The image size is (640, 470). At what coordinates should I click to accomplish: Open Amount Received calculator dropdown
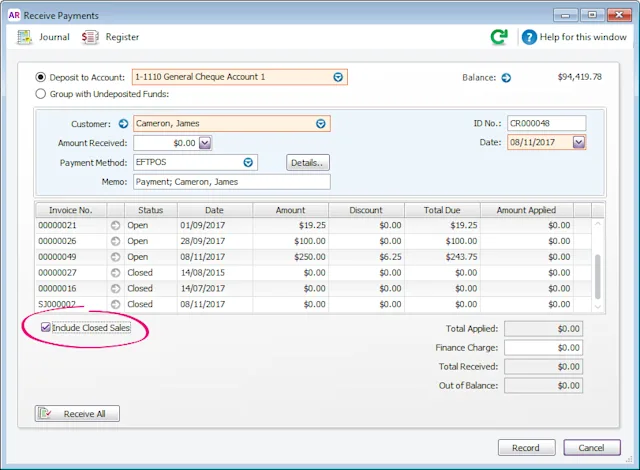coord(205,143)
